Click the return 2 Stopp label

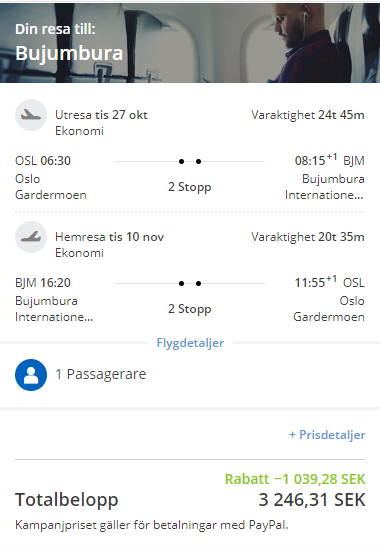(189, 309)
